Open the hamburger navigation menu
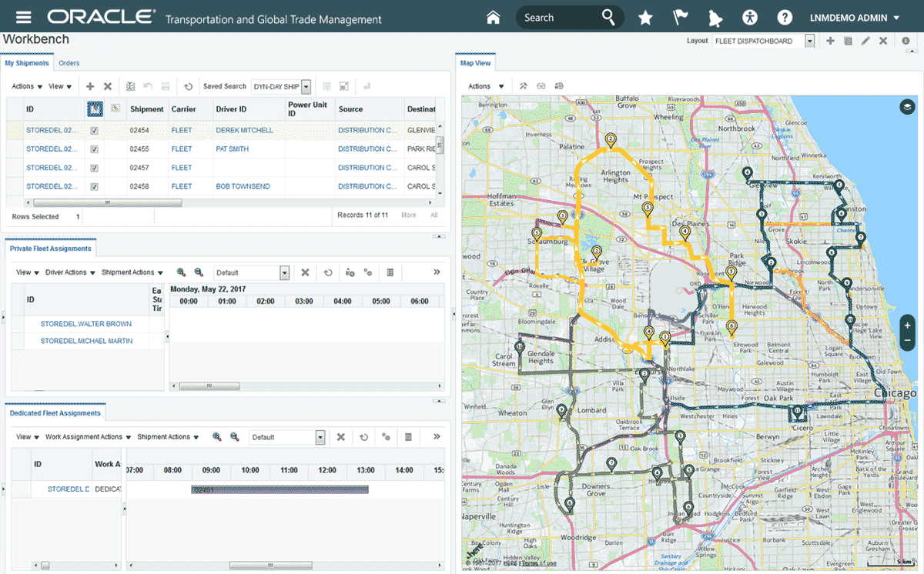Viewport: 924px width, 574px height. 24,18
